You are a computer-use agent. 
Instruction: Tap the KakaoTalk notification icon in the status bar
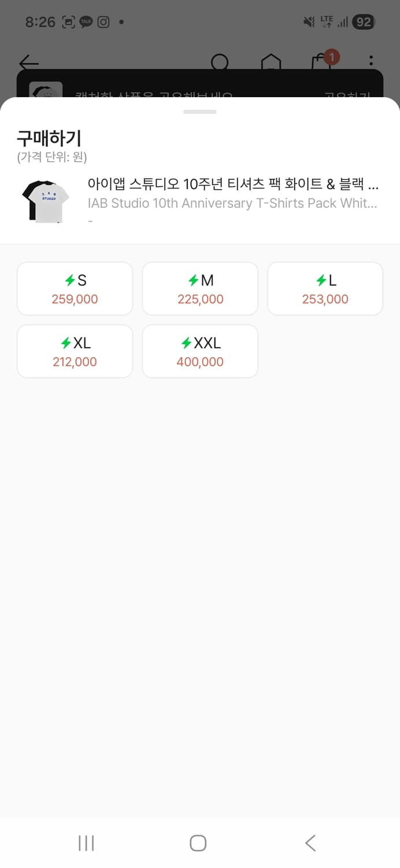[86, 22]
